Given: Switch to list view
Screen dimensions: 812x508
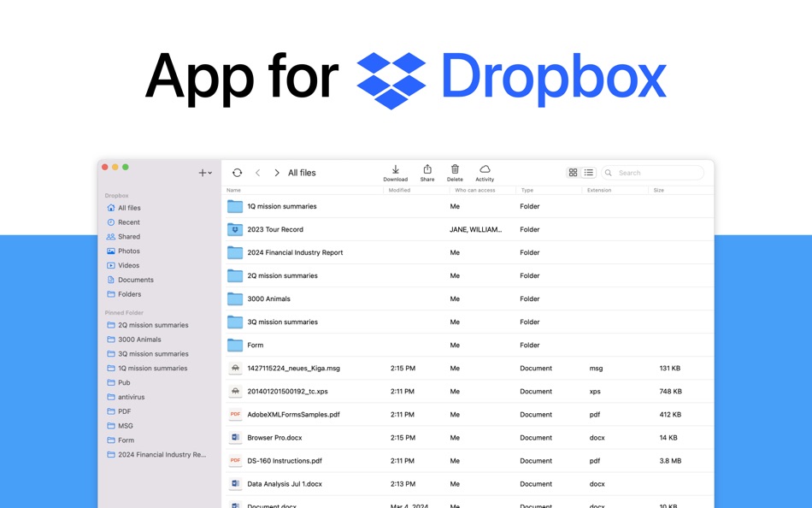Looking at the screenshot, I should click(589, 173).
